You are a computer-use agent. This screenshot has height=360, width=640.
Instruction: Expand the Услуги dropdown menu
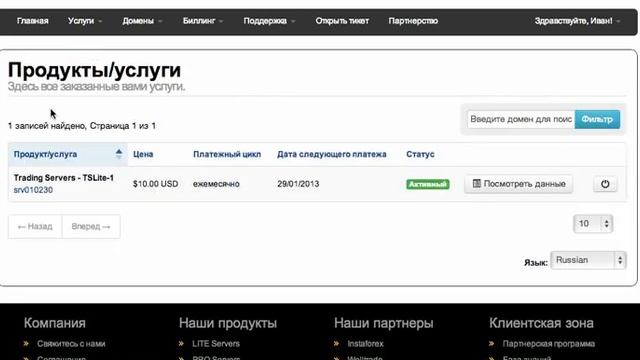pyautogui.click(x=85, y=21)
